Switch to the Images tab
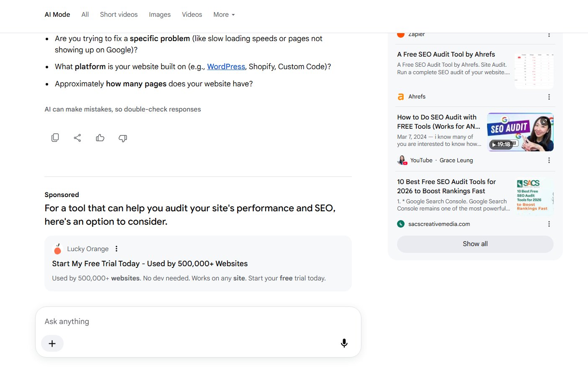Image resolution: width=588 pixels, height=371 pixels. click(160, 15)
